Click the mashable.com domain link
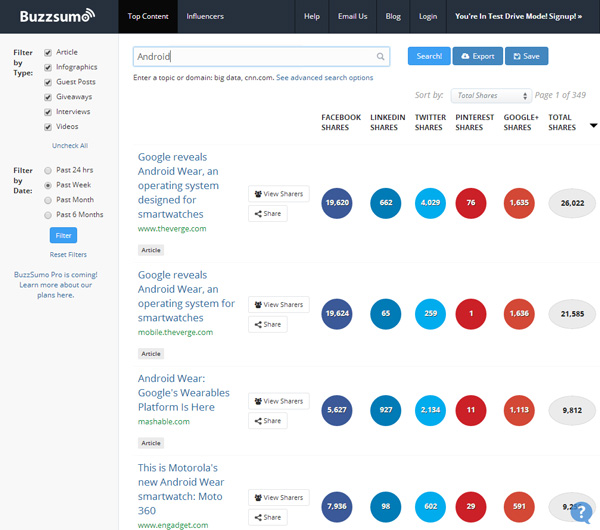Image resolution: width=600 pixels, height=530 pixels. [164, 422]
